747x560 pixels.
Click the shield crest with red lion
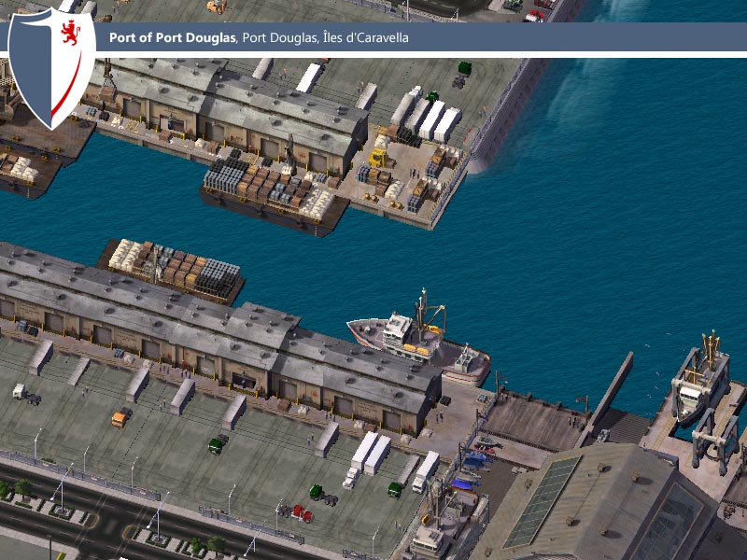pyautogui.click(x=52, y=68)
